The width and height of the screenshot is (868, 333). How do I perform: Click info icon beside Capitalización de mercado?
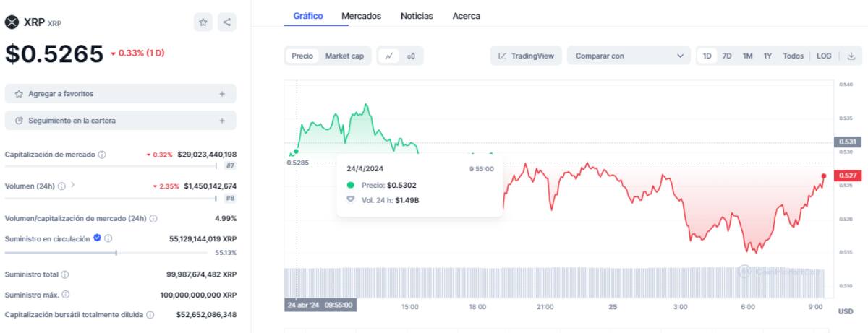tap(102, 155)
